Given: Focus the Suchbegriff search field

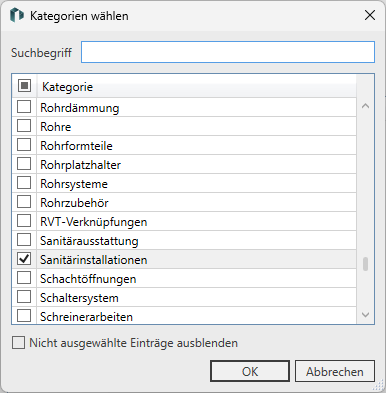Looking at the screenshot, I should 228,52.
